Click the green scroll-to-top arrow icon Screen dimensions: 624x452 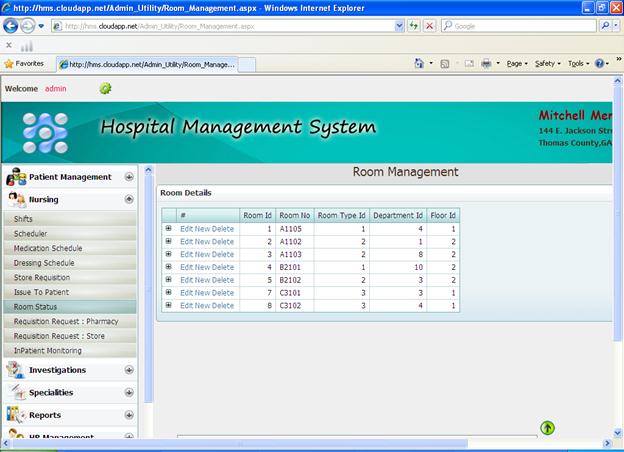tap(547, 428)
